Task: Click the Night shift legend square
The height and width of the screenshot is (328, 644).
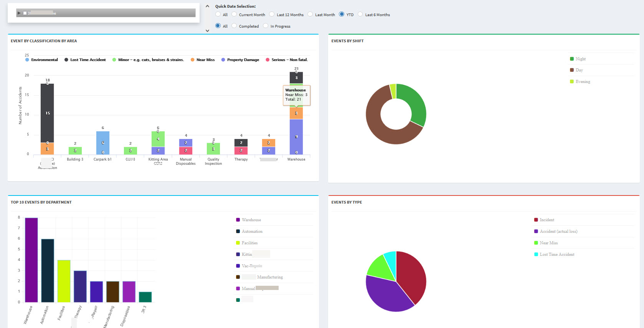Action: [x=572, y=59]
